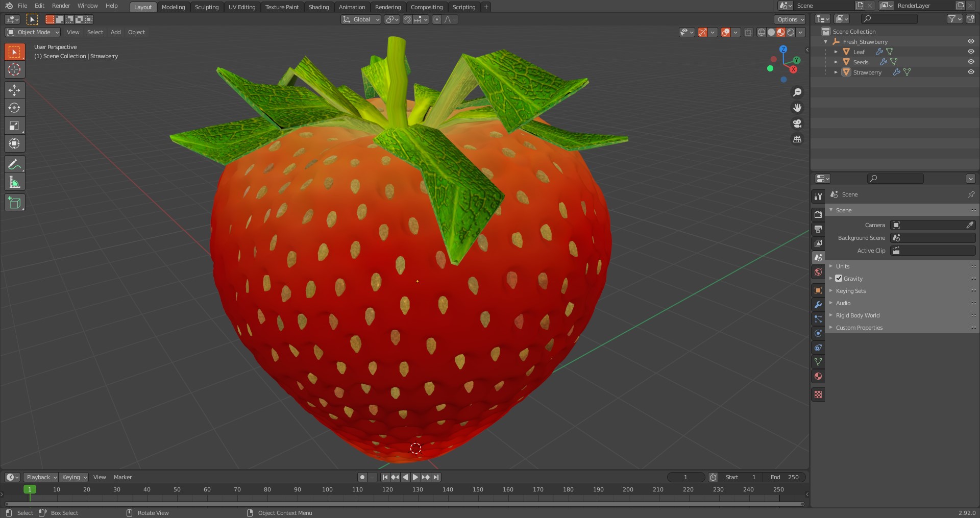Jump to the timeline start frame
The image size is (980, 518).
point(385,477)
